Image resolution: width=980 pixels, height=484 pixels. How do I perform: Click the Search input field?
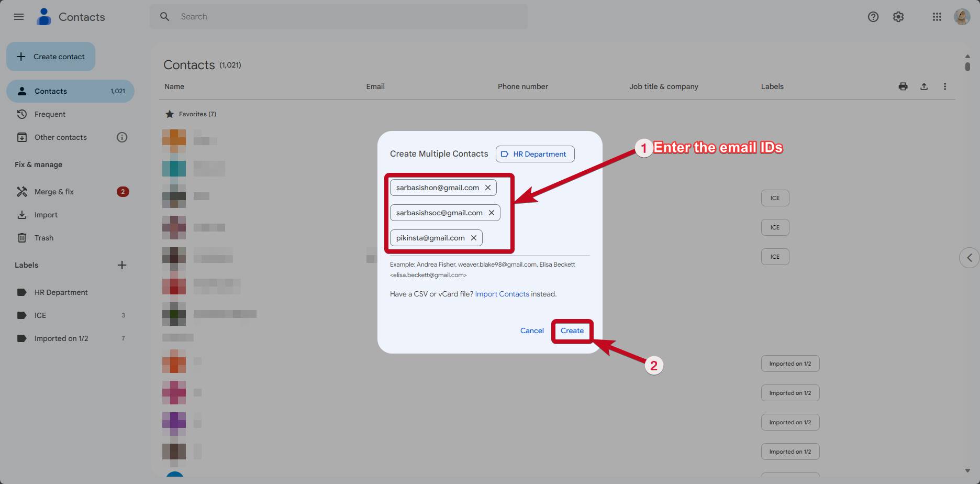339,17
